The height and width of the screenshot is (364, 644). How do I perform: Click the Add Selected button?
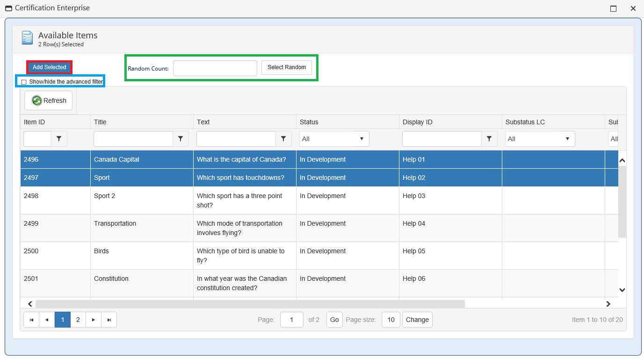click(49, 67)
